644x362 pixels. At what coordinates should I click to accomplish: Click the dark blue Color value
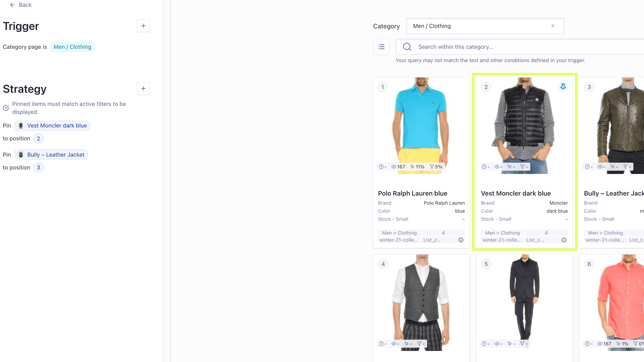(557, 211)
